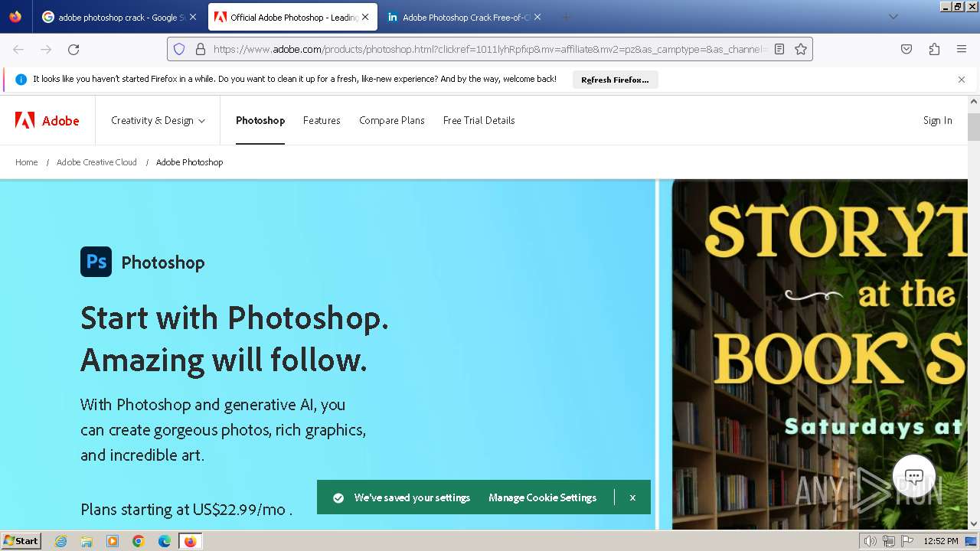Dismiss the cookie settings saved banner
This screenshot has width=980, height=551.
[x=632, y=497]
